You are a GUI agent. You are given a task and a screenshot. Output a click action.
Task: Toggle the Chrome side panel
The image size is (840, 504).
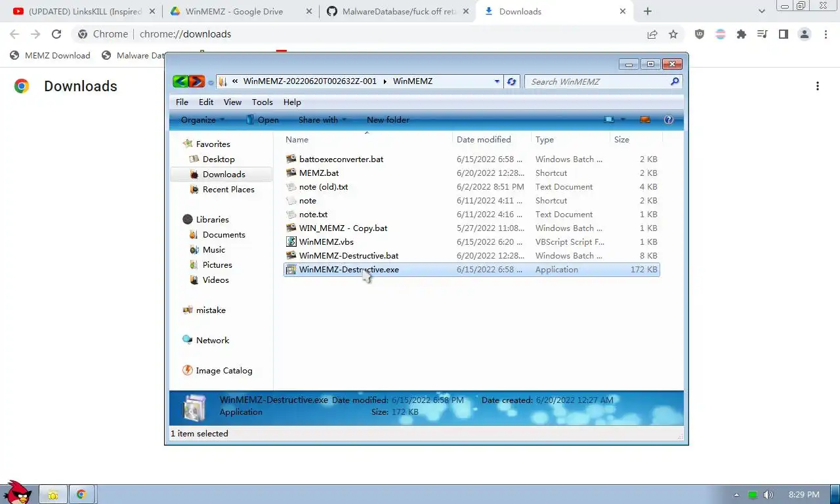pos(783,34)
